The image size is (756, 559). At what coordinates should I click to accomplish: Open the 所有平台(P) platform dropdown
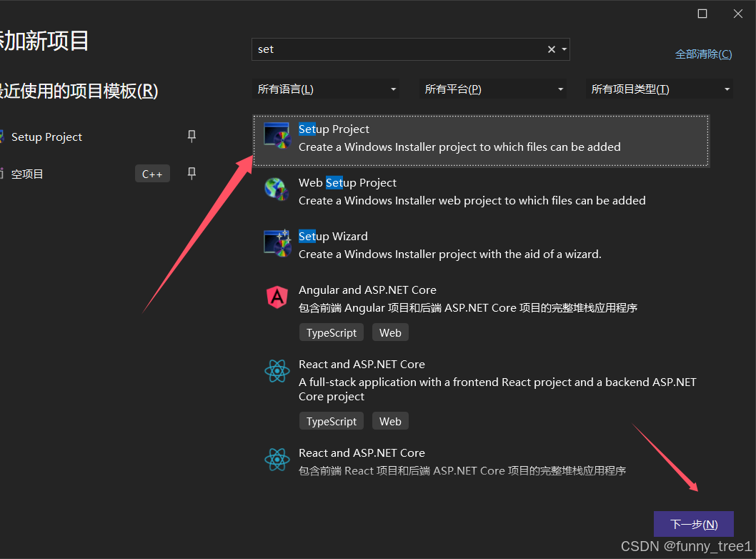[493, 89]
